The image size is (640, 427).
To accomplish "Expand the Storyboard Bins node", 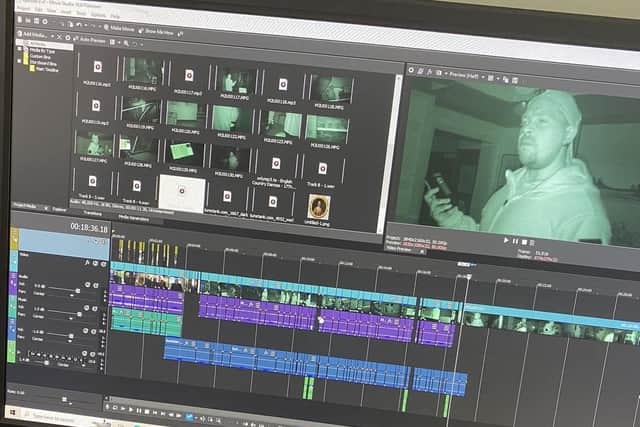I will 19,61.
